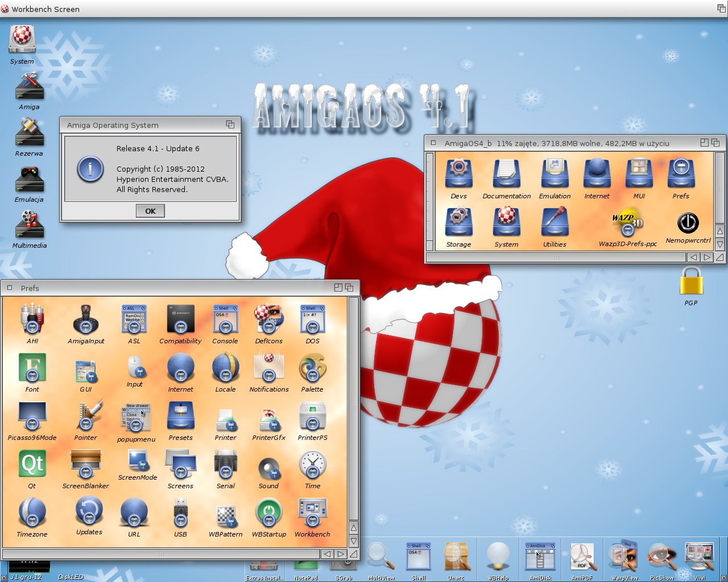The image size is (728, 582).
Task: Open the Printer preferences icon
Action: [226, 420]
